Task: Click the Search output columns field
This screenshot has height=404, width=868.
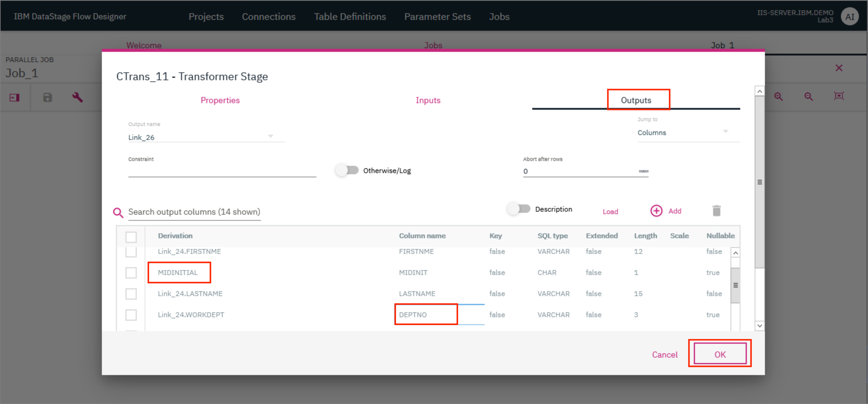Action: coord(194,212)
